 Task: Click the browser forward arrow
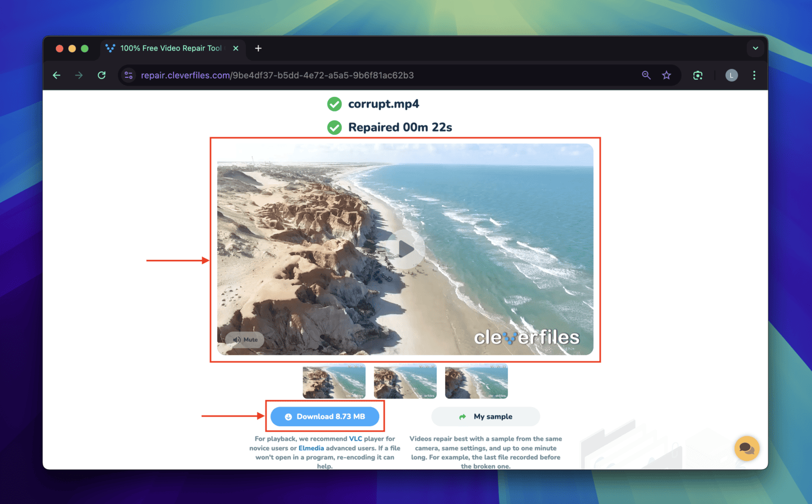pyautogui.click(x=79, y=75)
